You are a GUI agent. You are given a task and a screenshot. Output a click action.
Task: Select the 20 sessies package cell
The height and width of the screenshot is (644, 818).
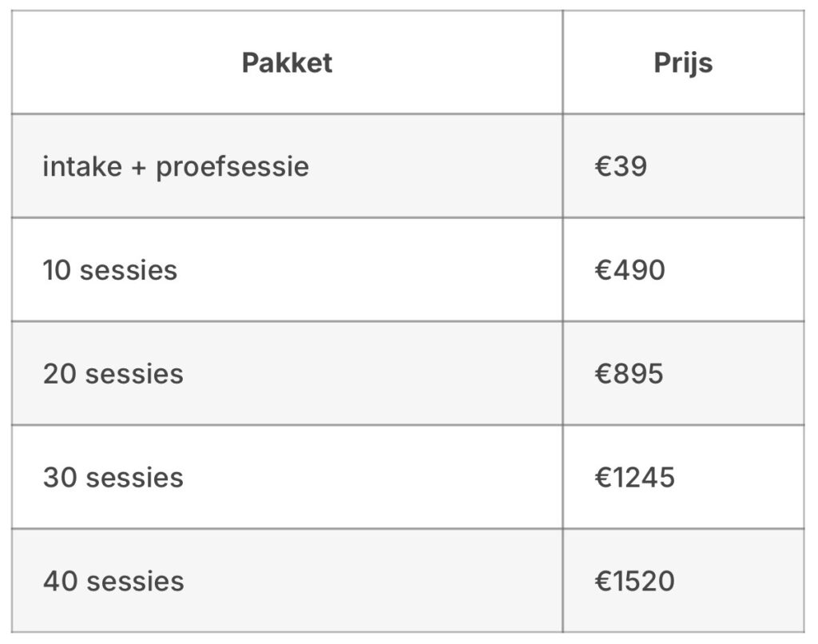point(113,374)
